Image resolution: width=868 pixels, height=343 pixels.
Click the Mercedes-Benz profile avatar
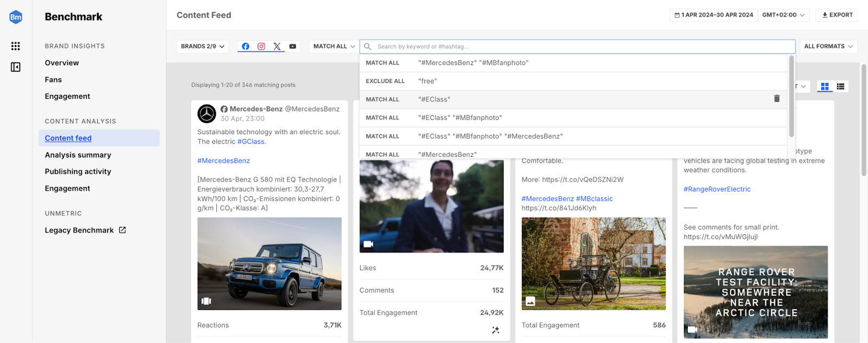[207, 114]
